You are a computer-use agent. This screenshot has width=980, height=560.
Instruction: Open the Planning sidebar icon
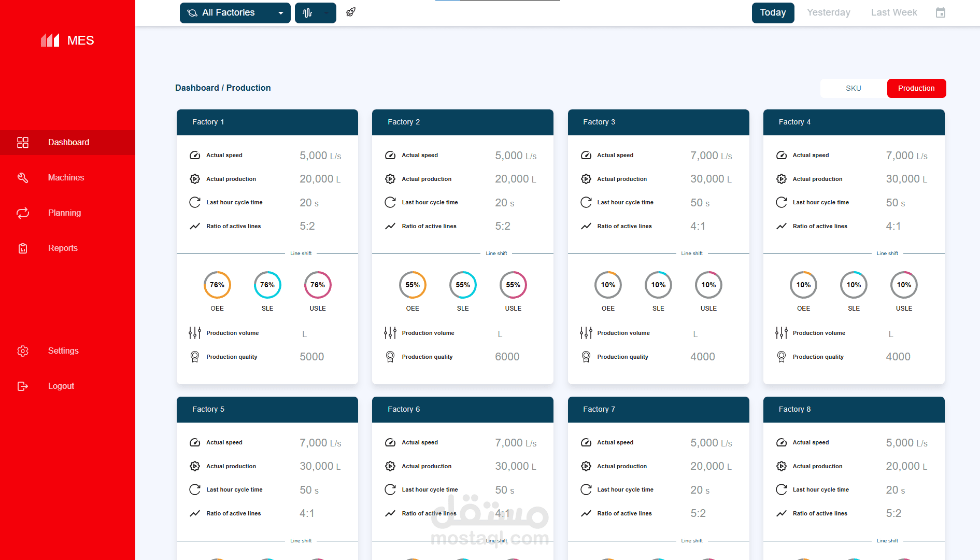click(23, 213)
